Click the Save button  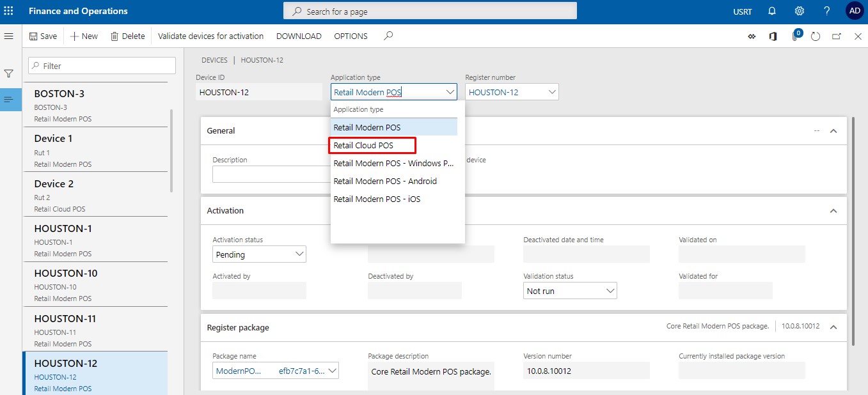pyautogui.click(x=43, y=36)
